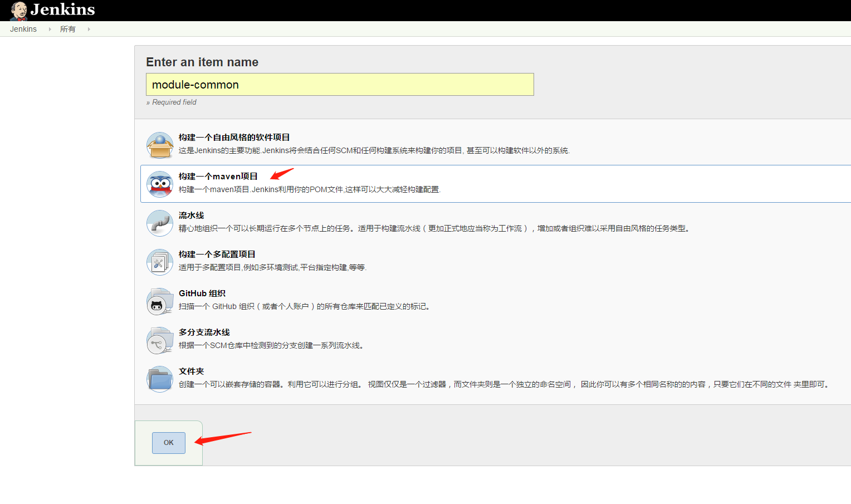Select the GitHub organization icon

[x=160, y=301]
